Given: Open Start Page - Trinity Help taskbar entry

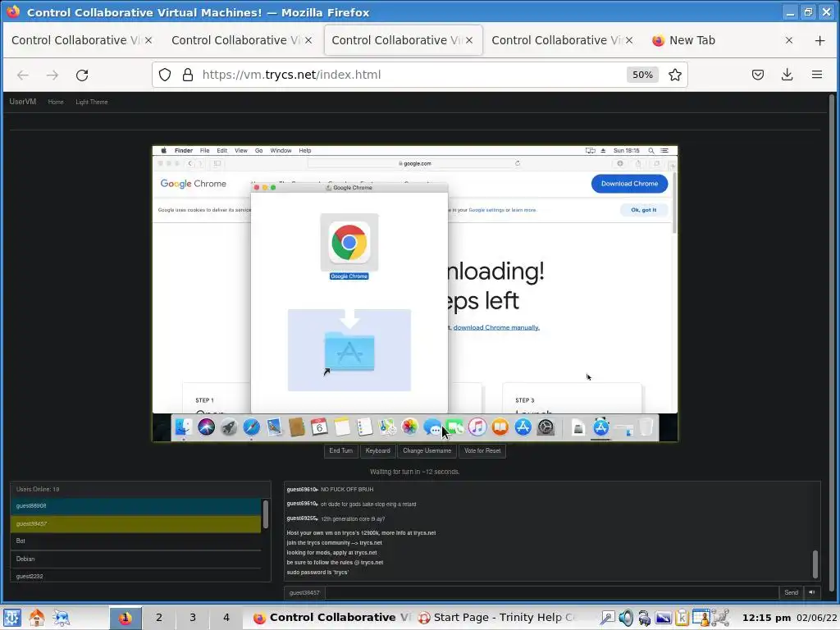Looking at the screenshot, I should click(x=495, y=617).
